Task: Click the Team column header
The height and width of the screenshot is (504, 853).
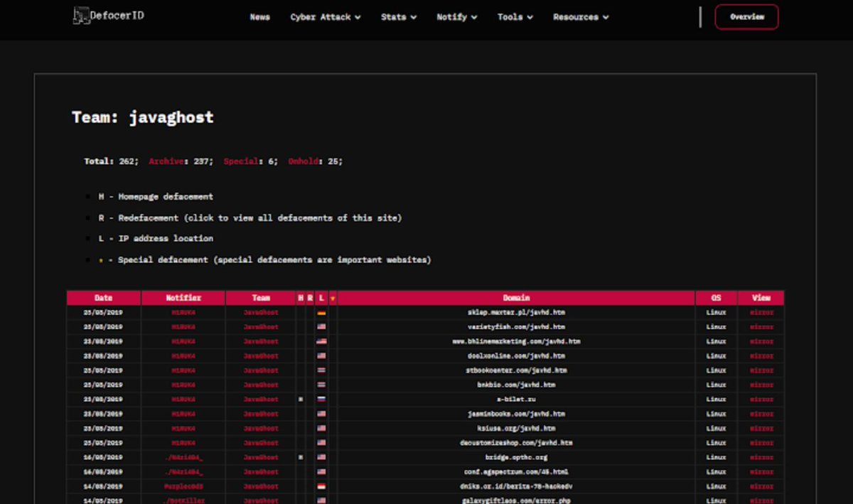Action: click(x=261, y=298)
